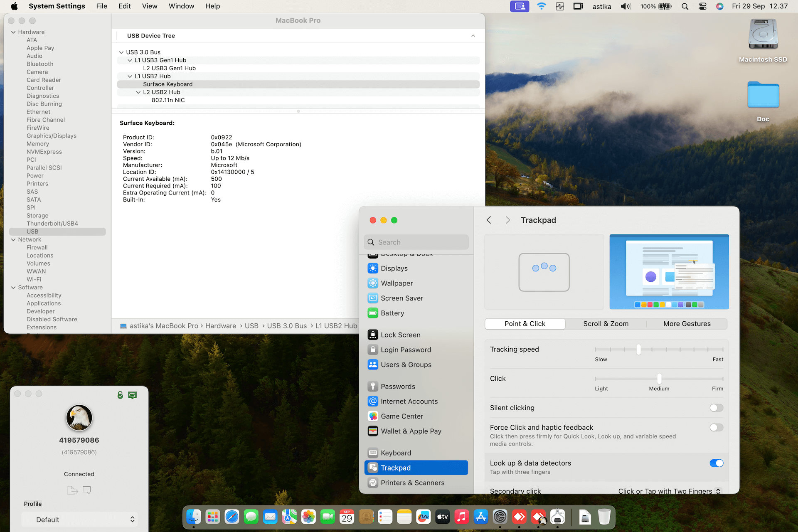Switch to the More Gestures tab

click(x=687, y=324)
